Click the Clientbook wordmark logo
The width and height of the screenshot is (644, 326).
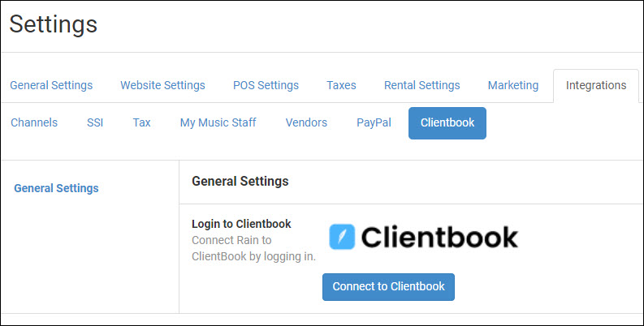tap(439, 237)
